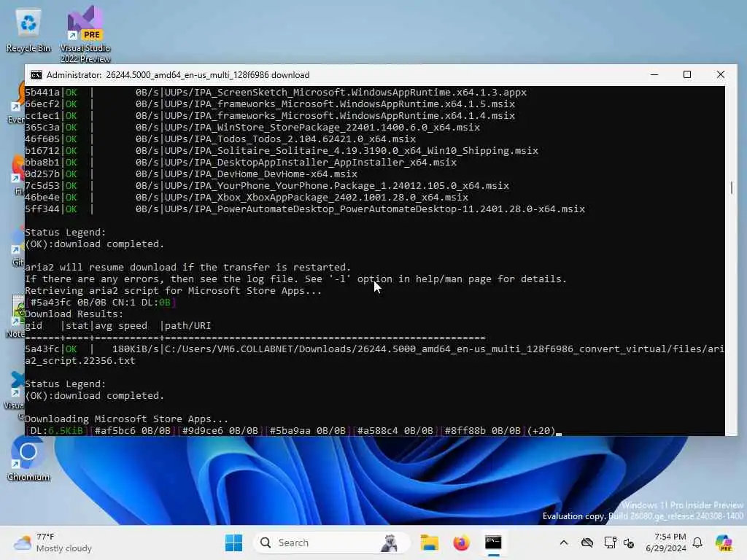Close the Administrator console window
The height and width of the screenshot is (560, 747).
point(720,75)
